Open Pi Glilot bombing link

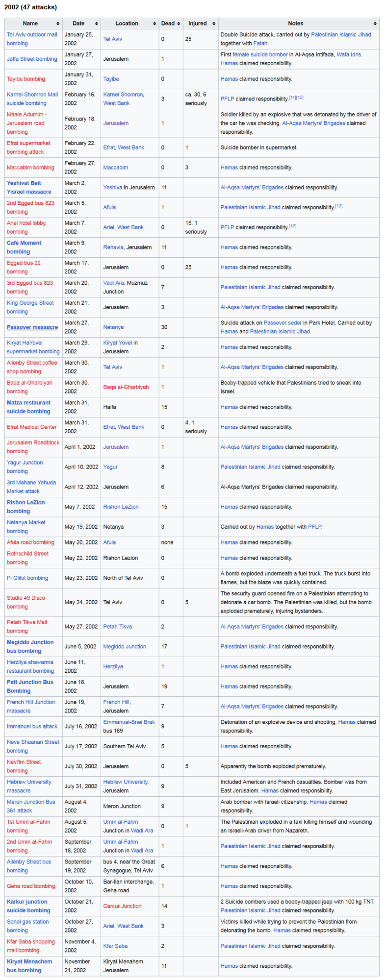pyautogui.click(x=27, y=578)
